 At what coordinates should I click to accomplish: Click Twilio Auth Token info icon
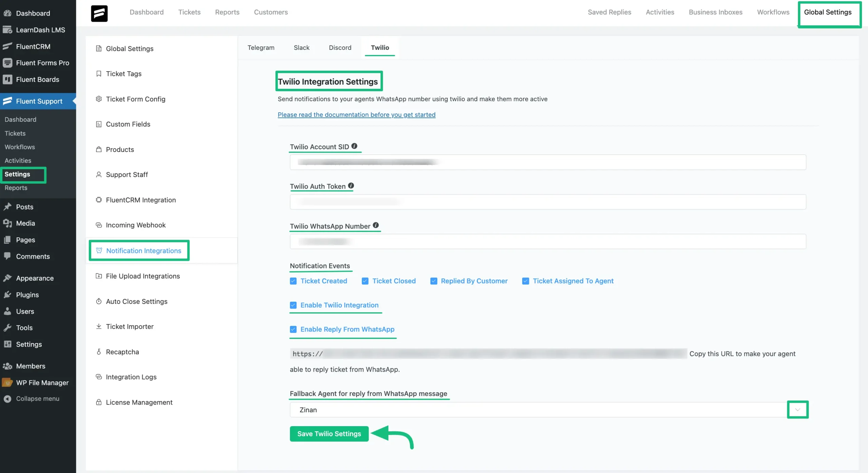pyautogui.click(x=351, y=186)
